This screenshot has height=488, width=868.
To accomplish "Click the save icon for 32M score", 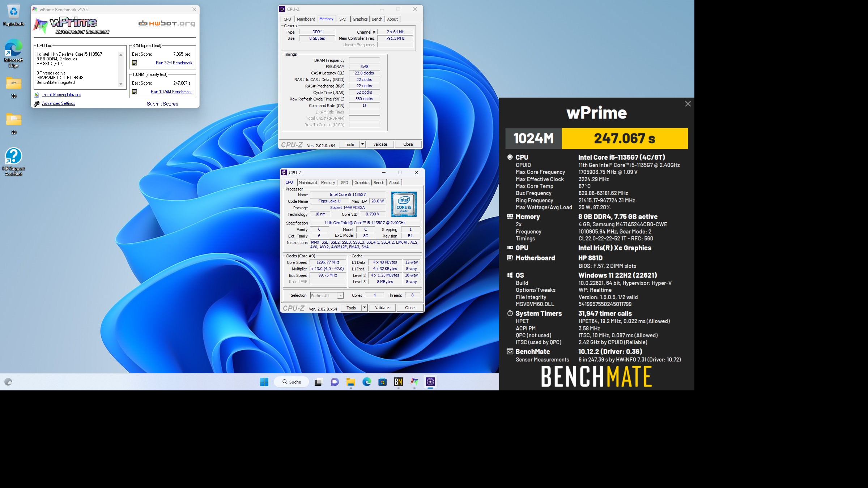I will coord(135,63).
